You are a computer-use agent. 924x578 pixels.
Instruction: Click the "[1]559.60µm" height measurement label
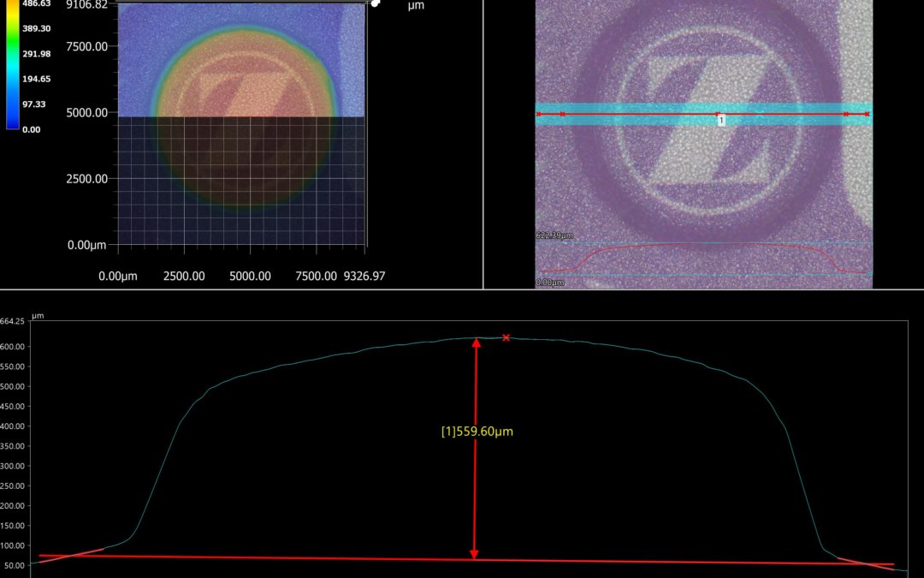[x=477, y=431]
